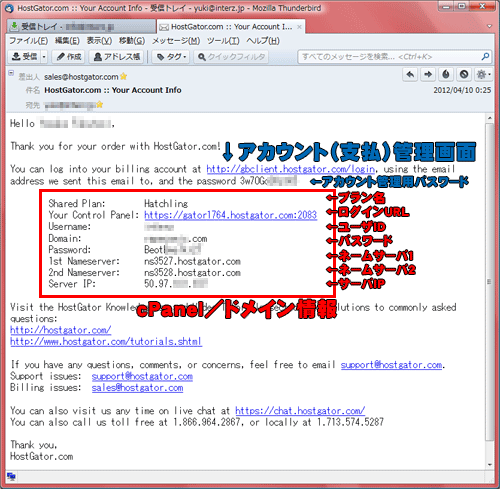Open the gbclient.hostgator.com/login link
This screenshot has height=489, width=500.
291,169
